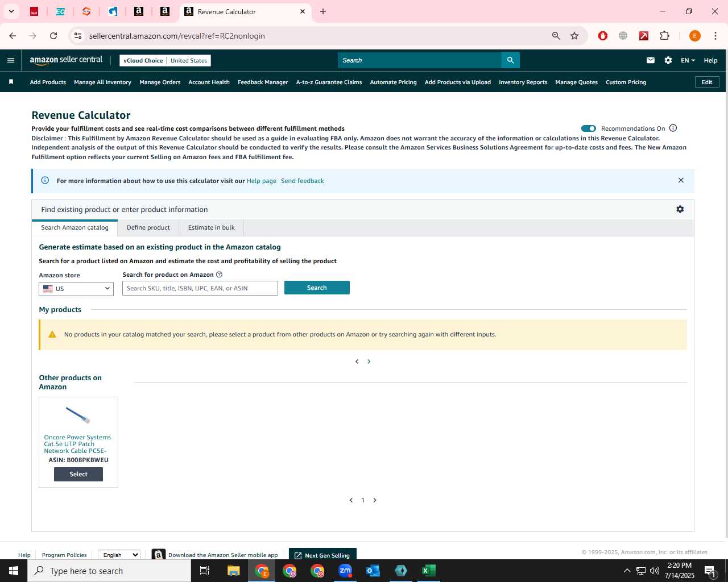Click the Amazon Seller Central logo
This screenshot has width=728, height=582.
click(66, 60)
